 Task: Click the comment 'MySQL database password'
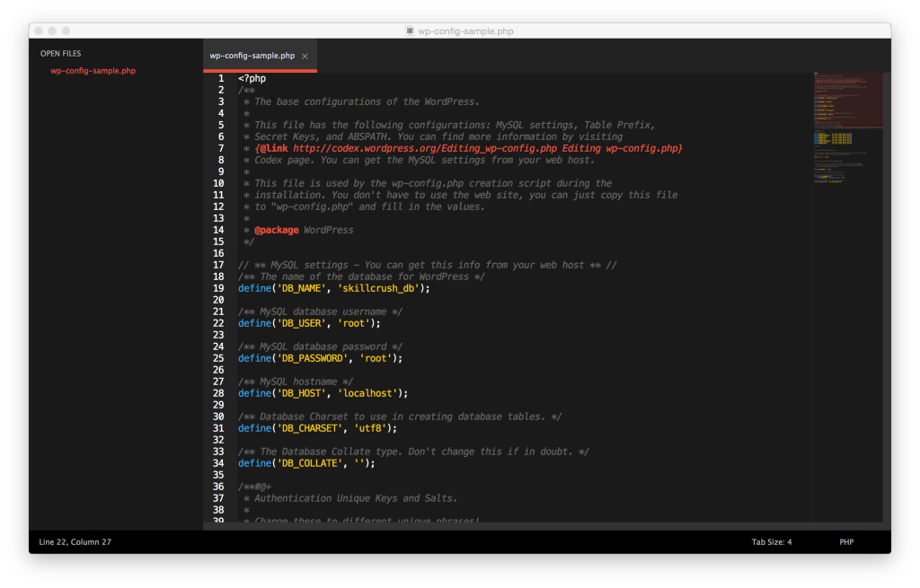pos(323,347)
